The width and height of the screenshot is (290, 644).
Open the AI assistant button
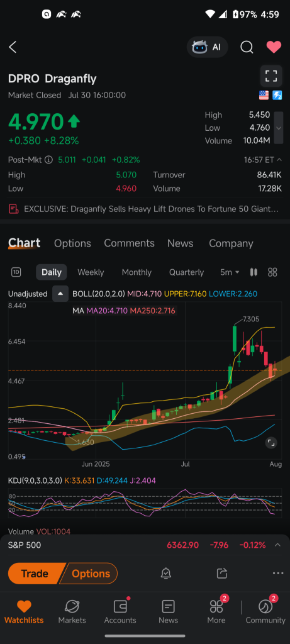point(207,47)
